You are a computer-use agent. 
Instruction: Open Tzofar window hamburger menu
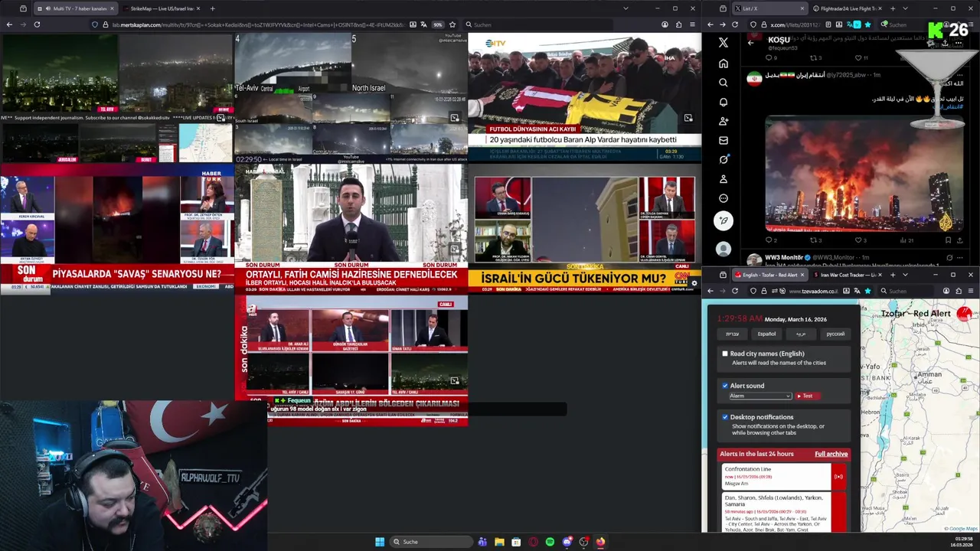point(972,291)
